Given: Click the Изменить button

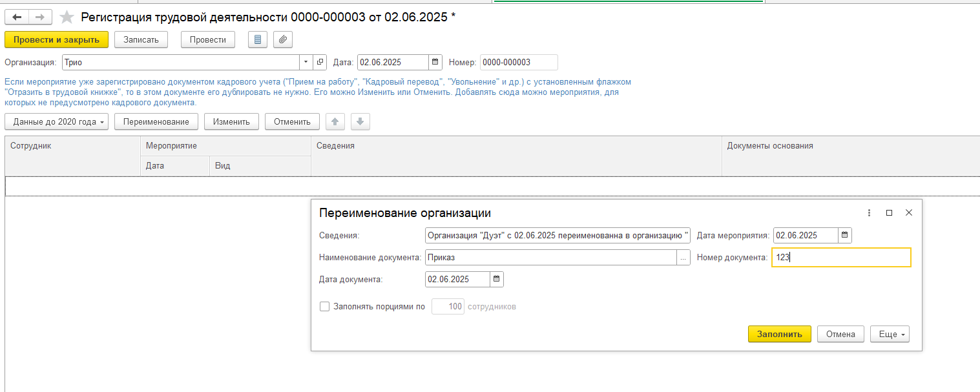Looking at the screenshot, I should pyautogui.click(x=231, y=121).
